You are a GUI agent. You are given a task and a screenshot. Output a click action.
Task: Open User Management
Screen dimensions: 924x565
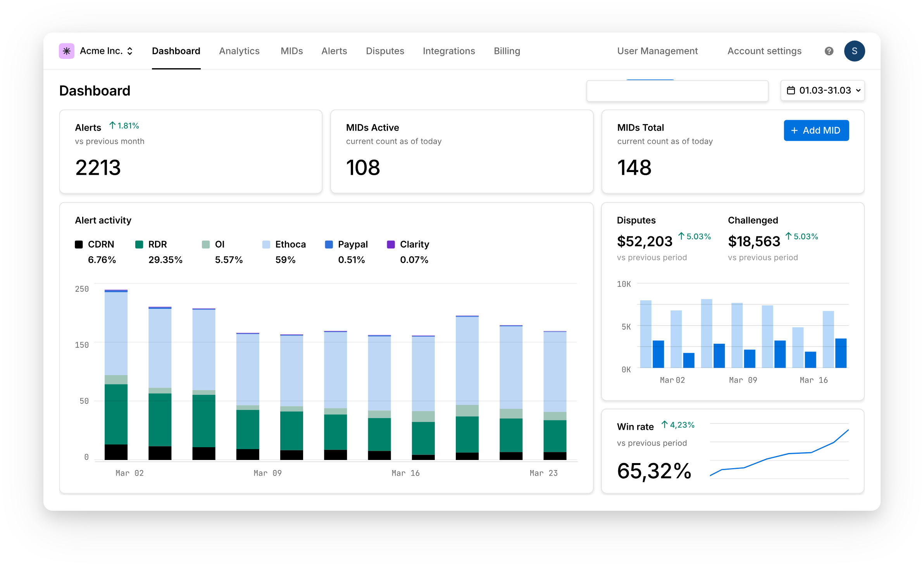click(657, 51)
